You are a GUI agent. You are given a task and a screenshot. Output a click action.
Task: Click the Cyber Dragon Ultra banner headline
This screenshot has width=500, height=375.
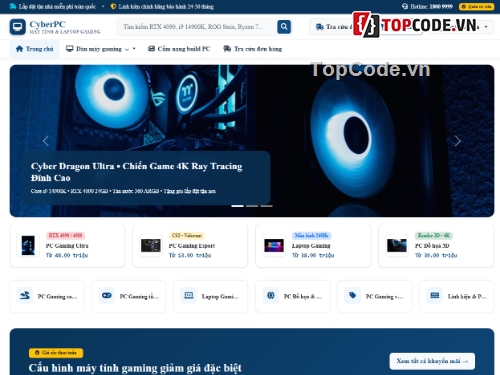pos(136,172)
